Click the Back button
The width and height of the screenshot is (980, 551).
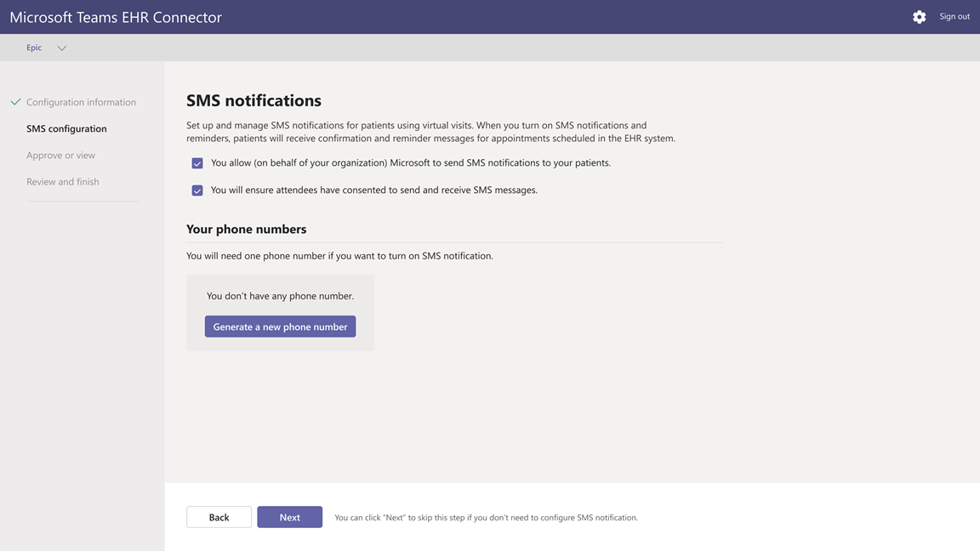pyautogui.click(x=219, y=517)
